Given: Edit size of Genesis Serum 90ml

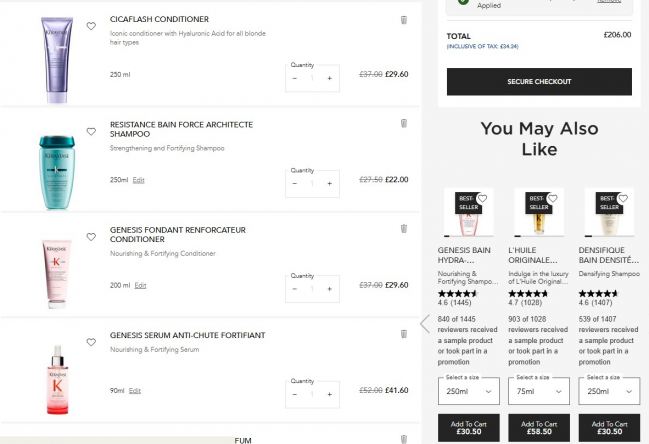Looking at the screenshot, I should [x=135, y=391].
